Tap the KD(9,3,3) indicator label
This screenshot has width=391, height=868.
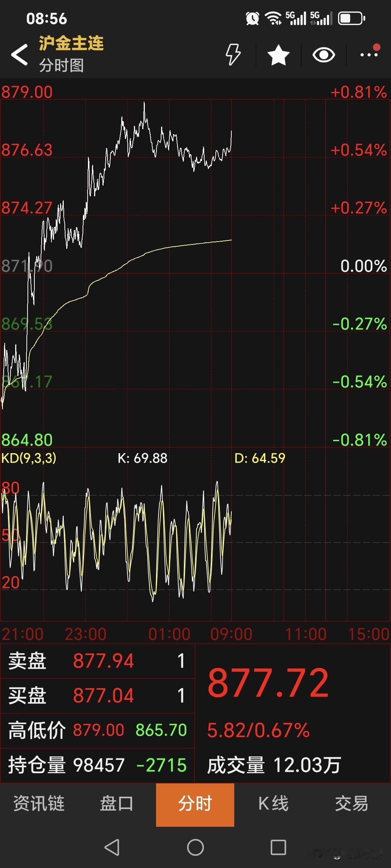(x=29, y=458)
